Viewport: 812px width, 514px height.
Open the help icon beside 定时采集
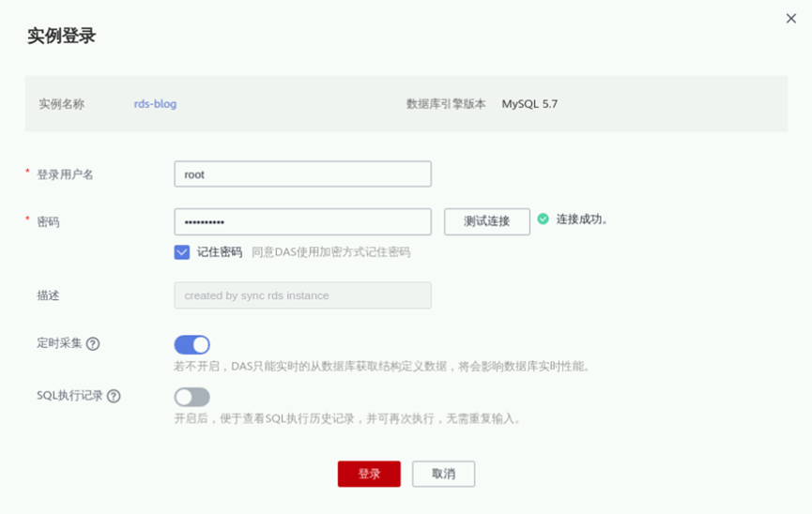(x=93, y=343)
